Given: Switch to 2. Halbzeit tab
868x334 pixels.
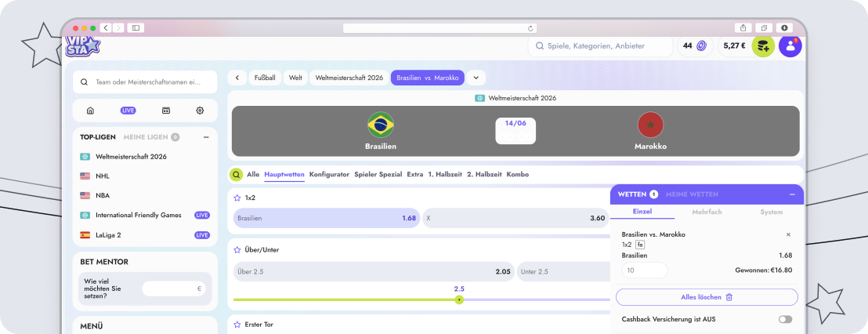Looking at the screenshot, I should tap(484, 175).
